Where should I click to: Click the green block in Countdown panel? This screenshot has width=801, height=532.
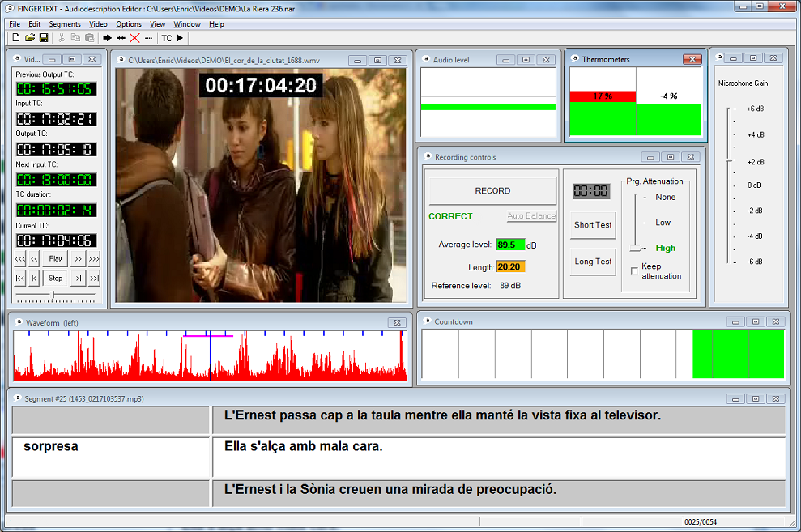click(x=738, y=354)
